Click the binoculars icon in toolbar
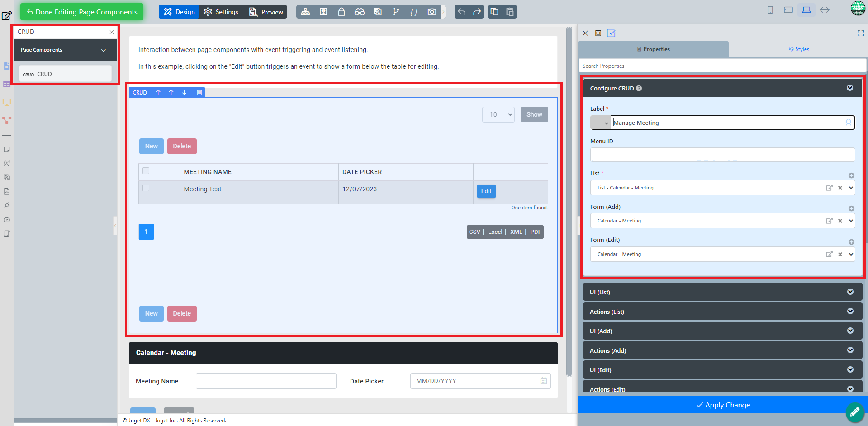Screen dimensions: 868x426 [x=360, y=12]
